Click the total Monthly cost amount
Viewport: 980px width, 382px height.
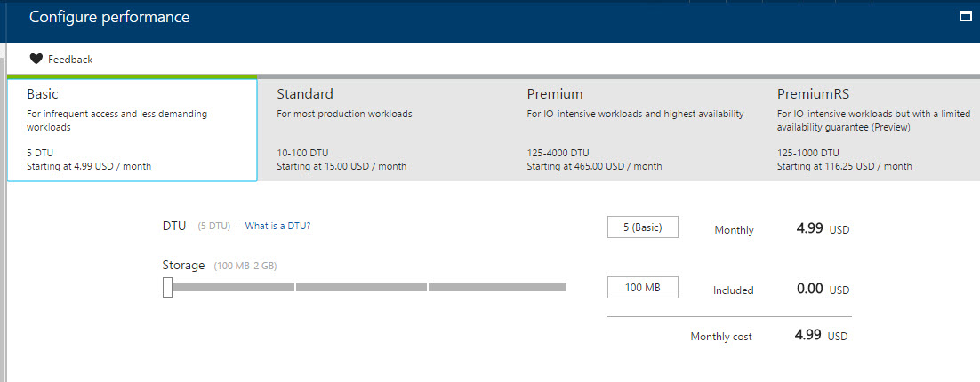pos(821,336)
